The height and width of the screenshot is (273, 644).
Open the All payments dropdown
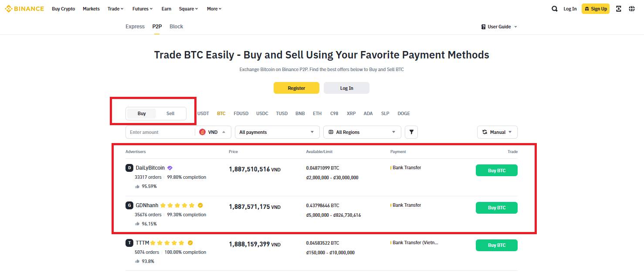(277, 132)
